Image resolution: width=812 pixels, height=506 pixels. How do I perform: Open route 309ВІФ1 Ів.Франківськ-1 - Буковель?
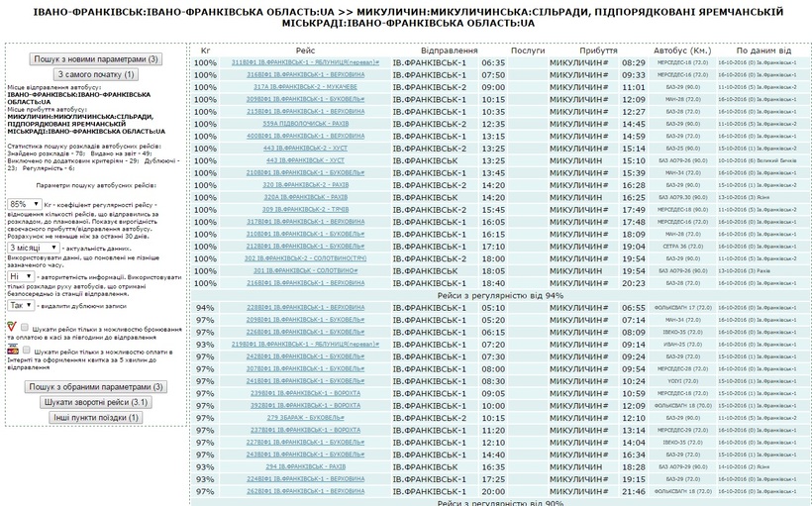[305, 99]
